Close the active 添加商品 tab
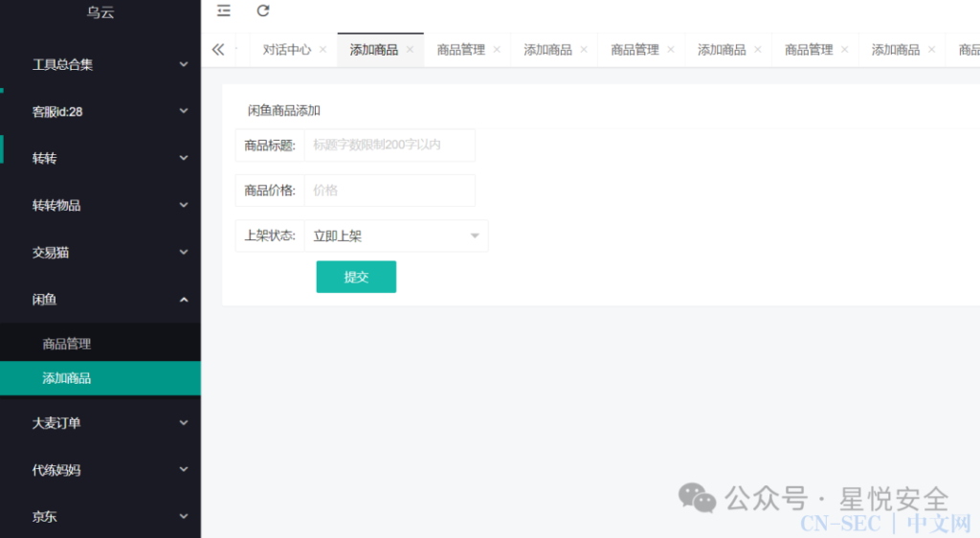 click(x=410, y=50)
